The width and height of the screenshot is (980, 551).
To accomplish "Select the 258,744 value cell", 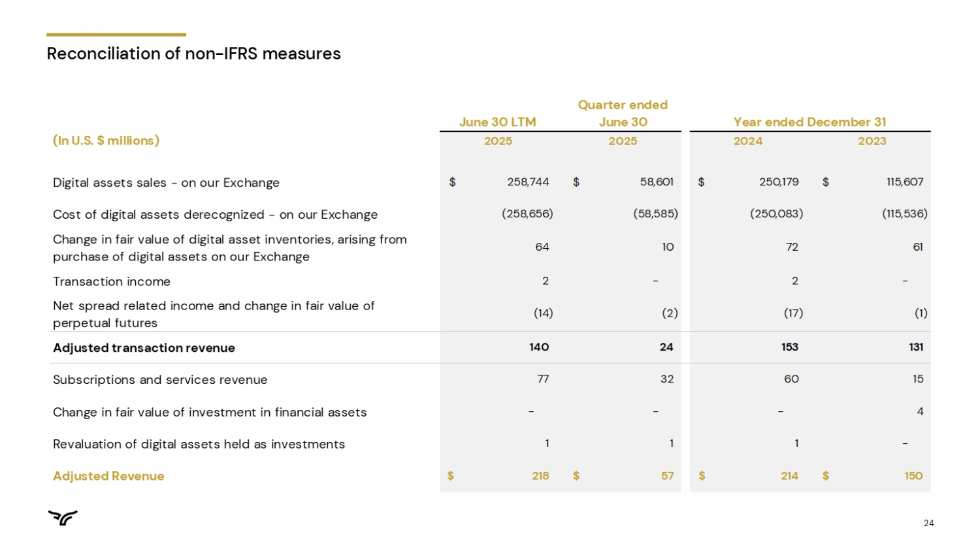I will point(528,182).
